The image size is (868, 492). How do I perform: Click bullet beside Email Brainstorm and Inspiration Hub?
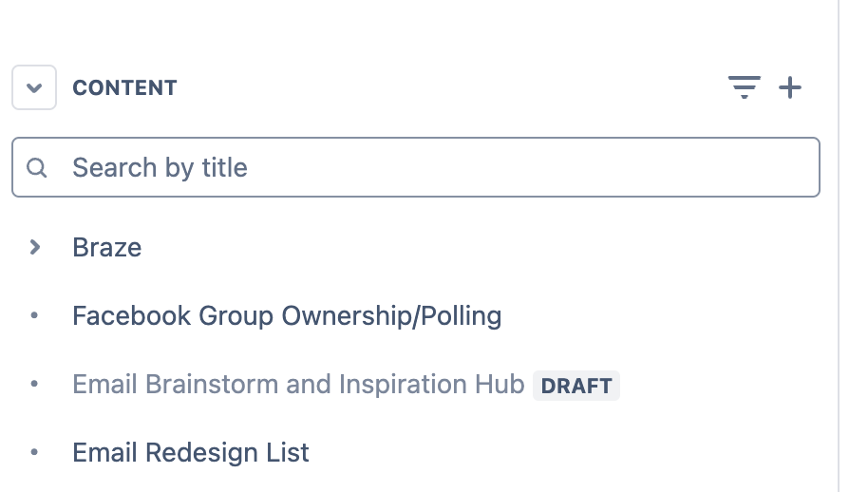[34, 384]
